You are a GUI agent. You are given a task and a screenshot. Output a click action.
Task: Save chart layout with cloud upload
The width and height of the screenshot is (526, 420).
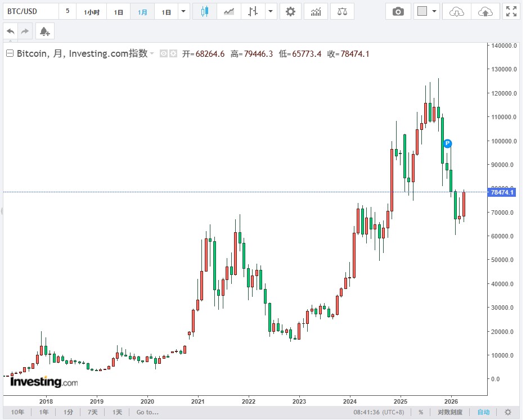click(x=485, y=12)
